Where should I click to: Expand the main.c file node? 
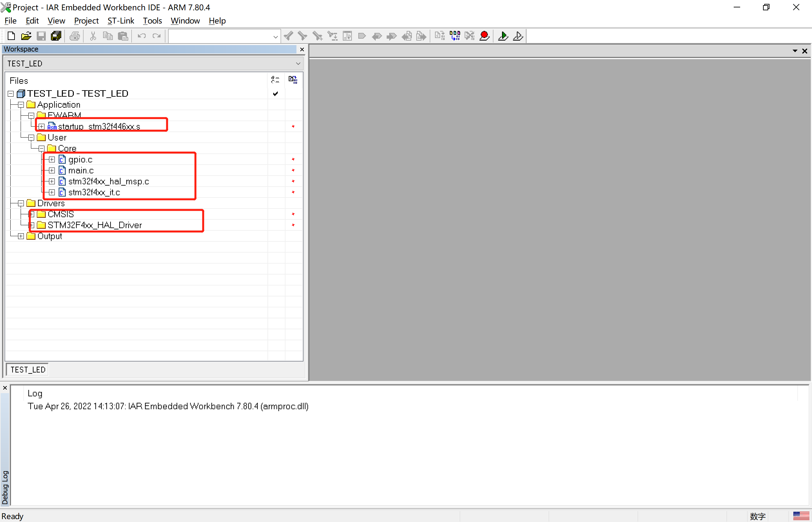click(52, 170)
